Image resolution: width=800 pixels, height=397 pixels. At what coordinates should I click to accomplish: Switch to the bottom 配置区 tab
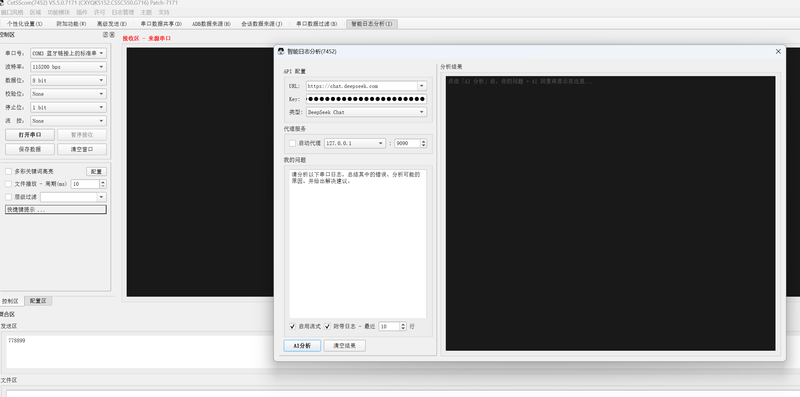point(38,301)
